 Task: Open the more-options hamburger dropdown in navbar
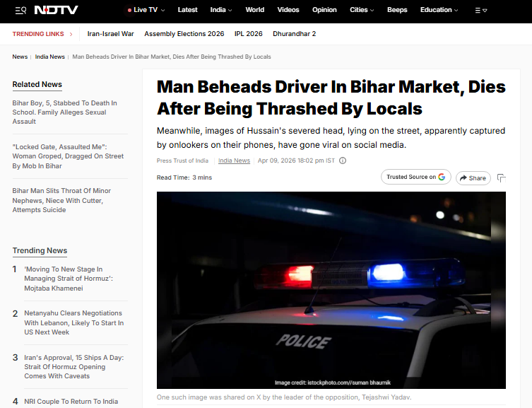(480, 11)
